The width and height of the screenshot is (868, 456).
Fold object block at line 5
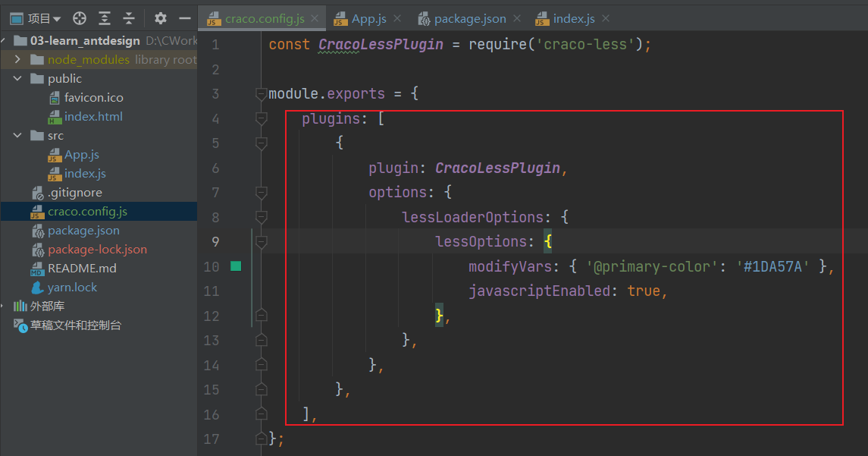coord(262,143)
